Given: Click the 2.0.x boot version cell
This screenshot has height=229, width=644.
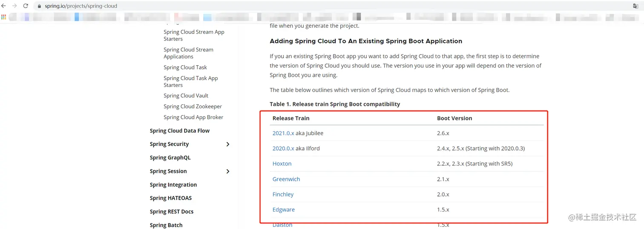Looking at the screenshot, I should coord(443,194).
